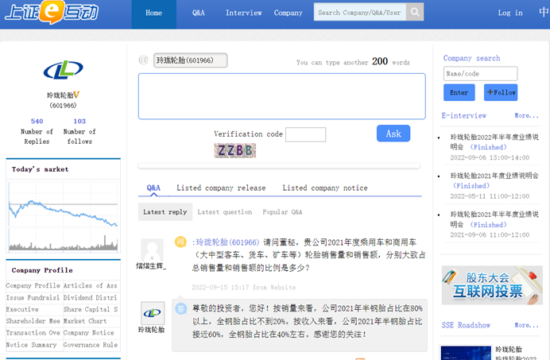Open the More link beside E-interview
The height and width of the screenshot is (360, 550).
[526, 115]
